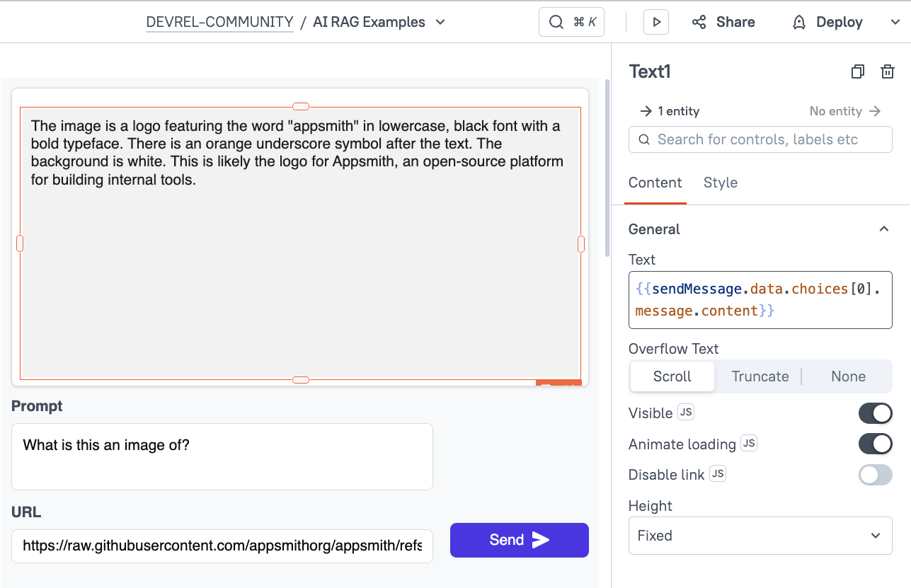Viewport: 911px width, 588px height.
Task: Click the Prompt text area
Action: click(222, 456)
